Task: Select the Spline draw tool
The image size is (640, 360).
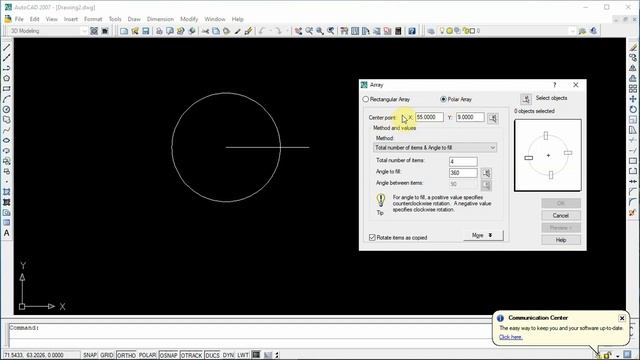Action: pyautogui.click(x=7, y=130)
